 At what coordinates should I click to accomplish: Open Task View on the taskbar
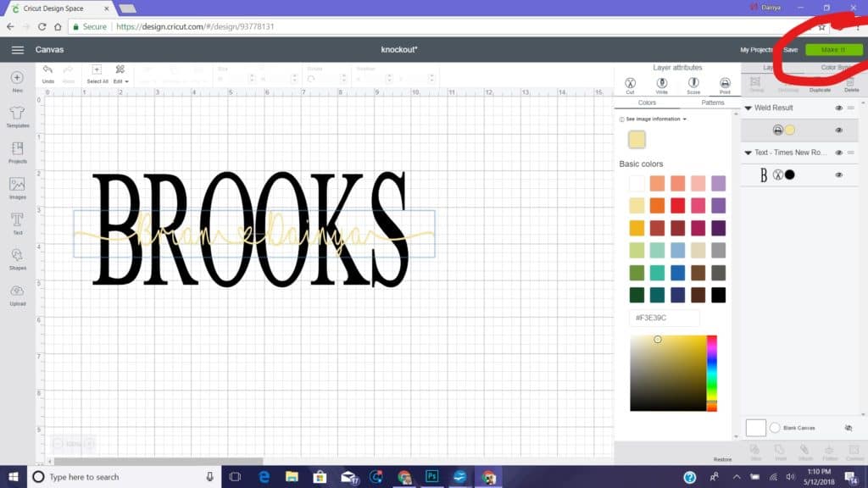point(236,477)
